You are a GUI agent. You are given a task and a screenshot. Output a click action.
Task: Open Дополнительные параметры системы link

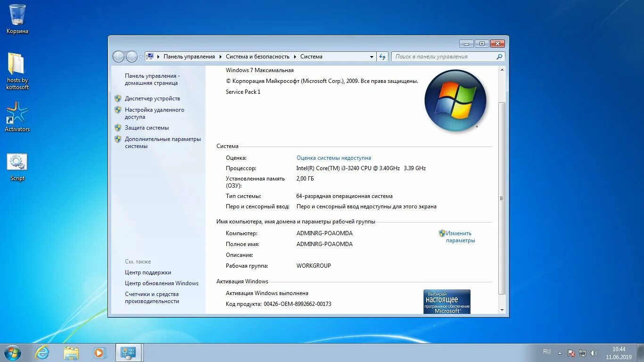(163, 142)
